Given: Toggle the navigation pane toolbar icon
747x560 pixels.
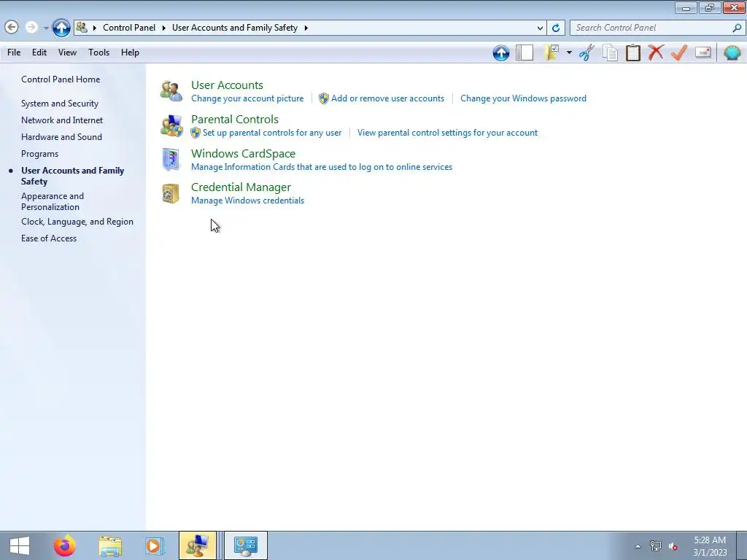Looking at the screenshot, I should 525,52.
